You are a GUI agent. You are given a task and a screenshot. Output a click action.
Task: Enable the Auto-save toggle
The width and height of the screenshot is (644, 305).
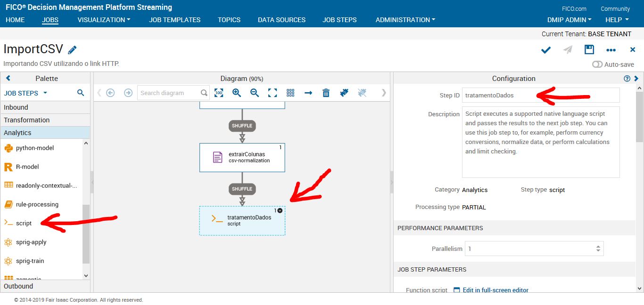click(598, 64)
